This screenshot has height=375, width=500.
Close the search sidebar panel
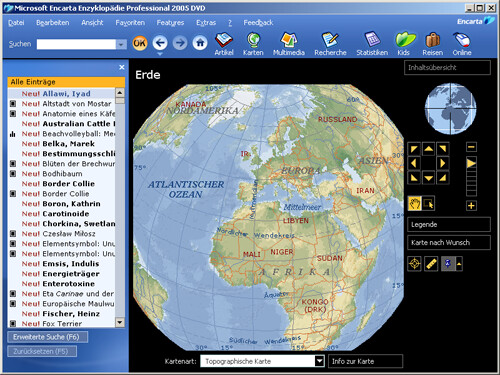pyautogui.click(x=122, y=67)
